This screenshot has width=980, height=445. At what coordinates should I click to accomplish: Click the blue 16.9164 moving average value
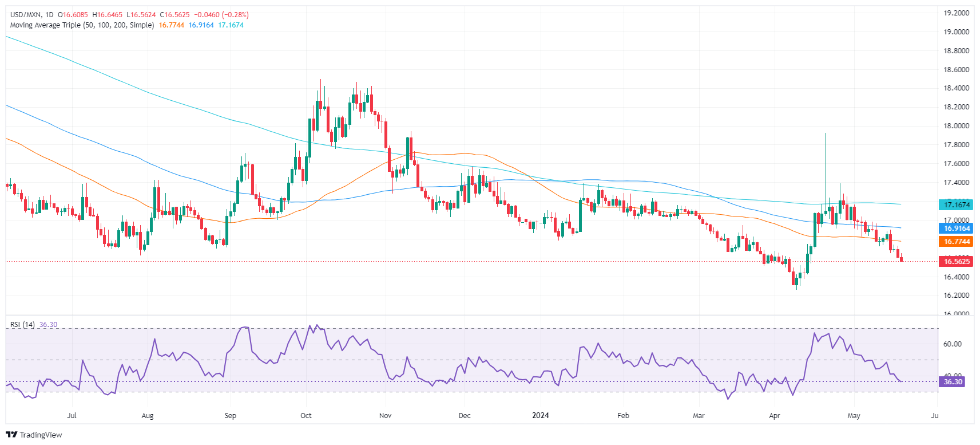[x=201, y=25]
